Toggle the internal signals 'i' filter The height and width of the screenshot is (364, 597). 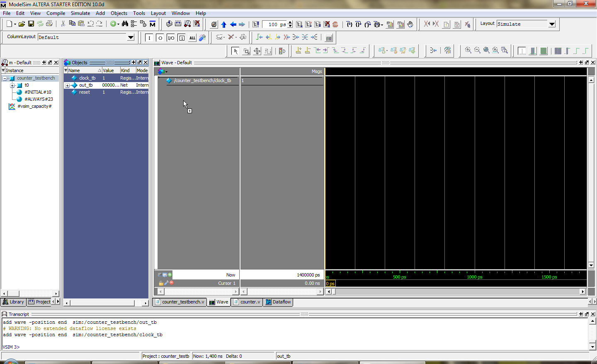[182, 38]
